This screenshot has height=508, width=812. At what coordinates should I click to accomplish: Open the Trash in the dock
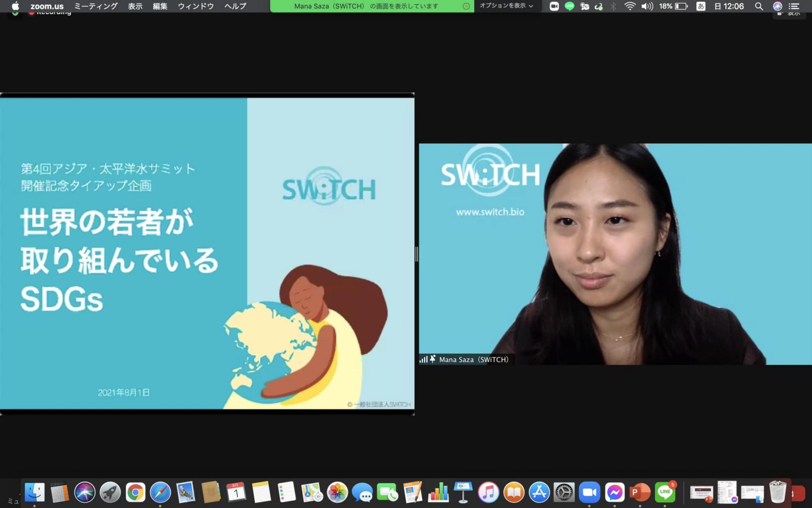click(x=777, y=491)
